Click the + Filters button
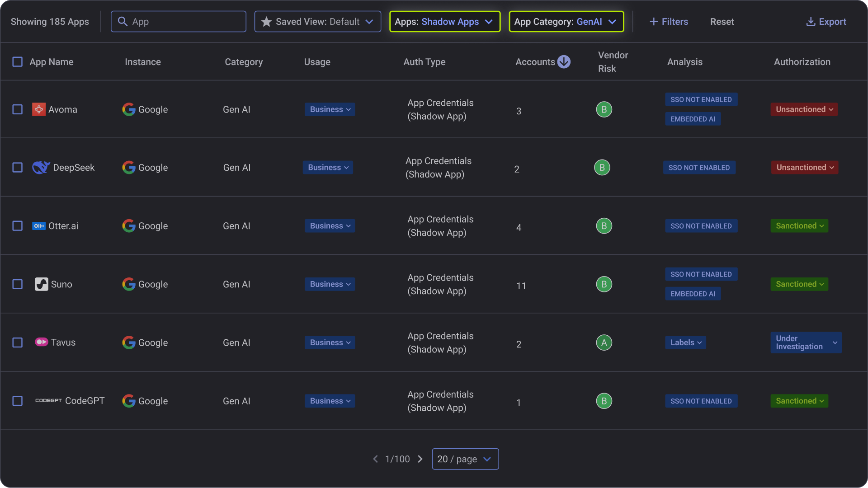Viewport: 868px width, 488px height. tap(669, 21)
